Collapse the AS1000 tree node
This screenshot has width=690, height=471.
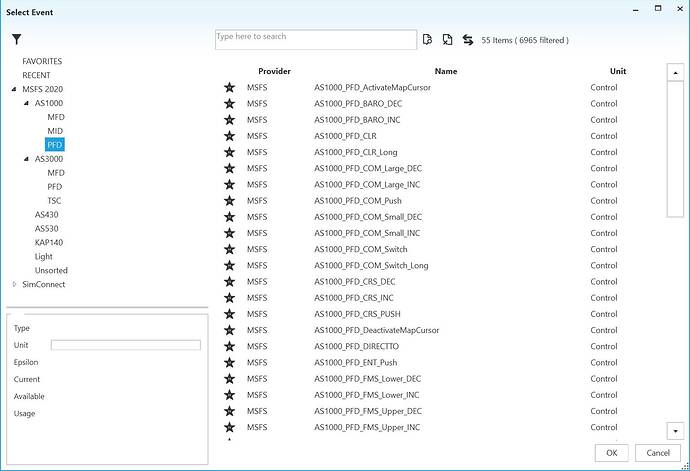tap(26, 103)
